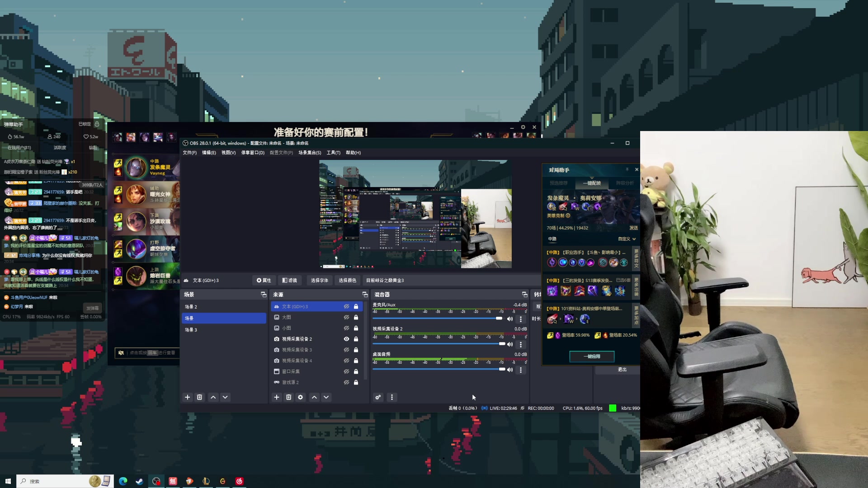
Task: Switch to 预选推荐 tab in 对局助手
Action: tap(558, 183)
